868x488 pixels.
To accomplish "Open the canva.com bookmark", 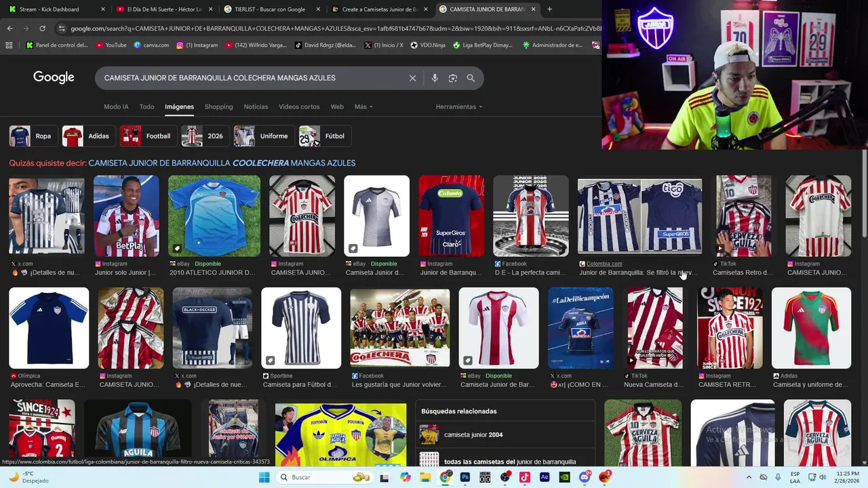I will (x=151, y=45).
